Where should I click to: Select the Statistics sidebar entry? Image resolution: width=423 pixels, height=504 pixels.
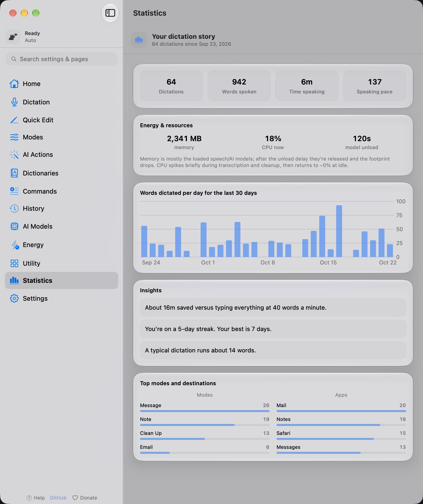(x=62, y=280)
